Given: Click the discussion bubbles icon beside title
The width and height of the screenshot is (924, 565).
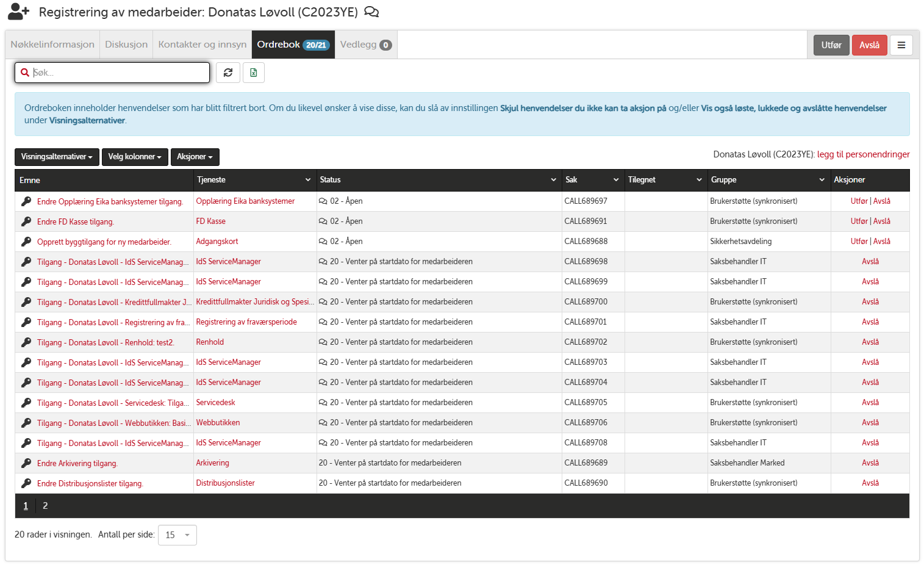Looking at the screenshot, I should 371,12.
